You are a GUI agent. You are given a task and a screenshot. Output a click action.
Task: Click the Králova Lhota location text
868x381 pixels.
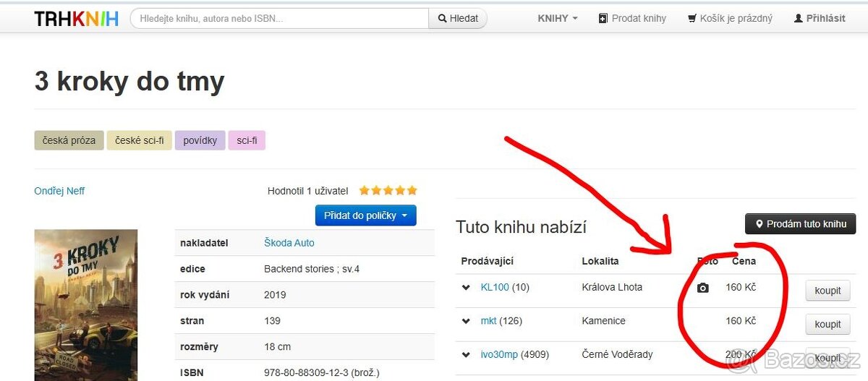(x=612, y=287)
